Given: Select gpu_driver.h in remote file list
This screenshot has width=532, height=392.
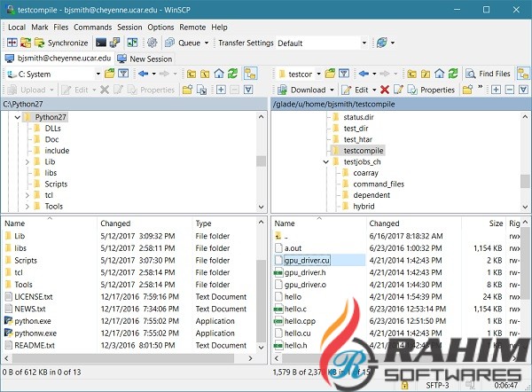Looking at the screenshot, I should click(x=305, y=272).
